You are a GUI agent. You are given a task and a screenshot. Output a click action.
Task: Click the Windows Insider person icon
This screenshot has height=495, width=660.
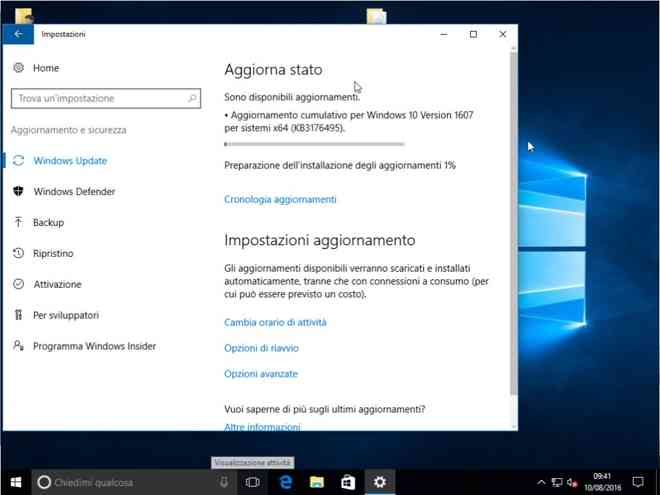19,345
